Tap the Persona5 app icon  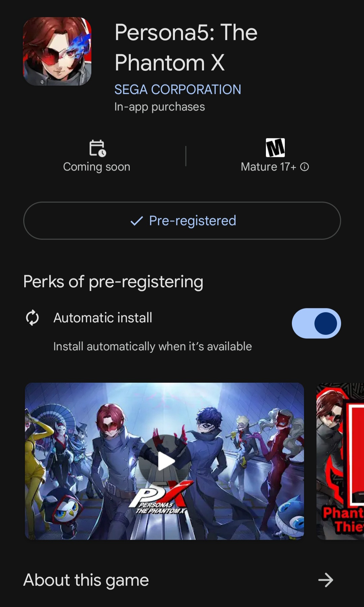pyautogui.click(x=57, y=51)
